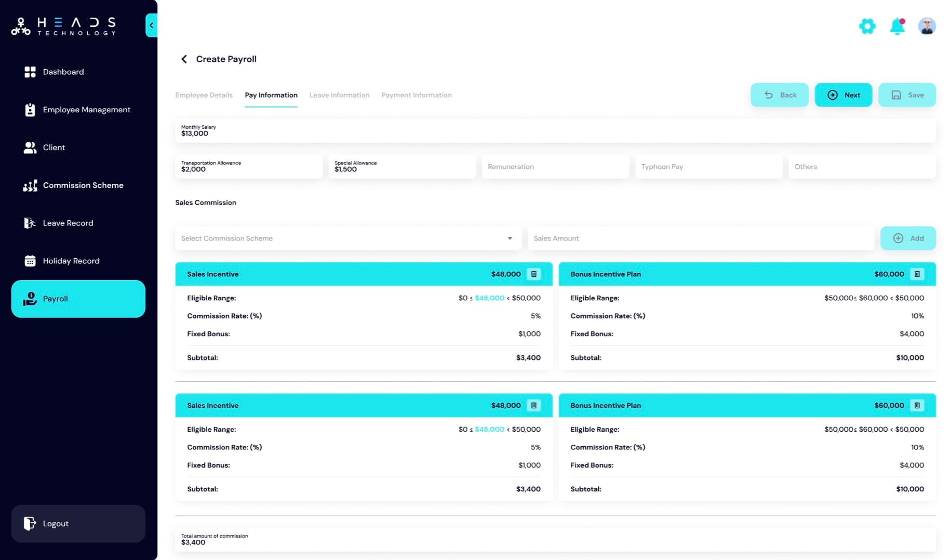
Task: Save the payroll with the Save button
Action: pos(907,95)
